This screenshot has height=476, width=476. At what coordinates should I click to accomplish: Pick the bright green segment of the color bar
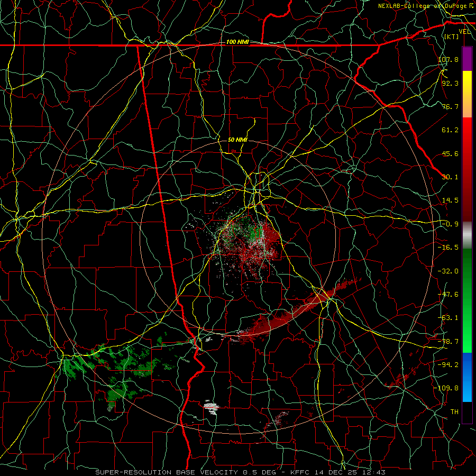[x=467, y=300]
